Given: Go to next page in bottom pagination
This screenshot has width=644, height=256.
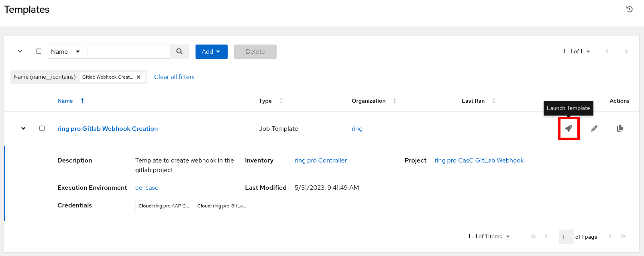Looking at the screenshot, I should 610,236.
